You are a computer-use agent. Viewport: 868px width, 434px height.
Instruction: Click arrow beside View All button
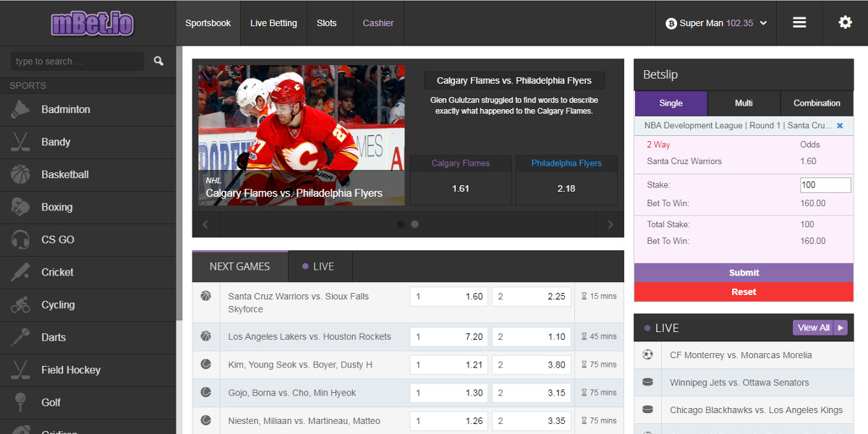(840, 328)
